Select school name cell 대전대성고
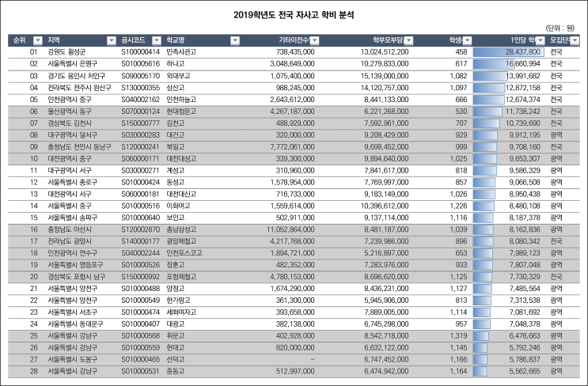588x386 pixels. point(181,158)
